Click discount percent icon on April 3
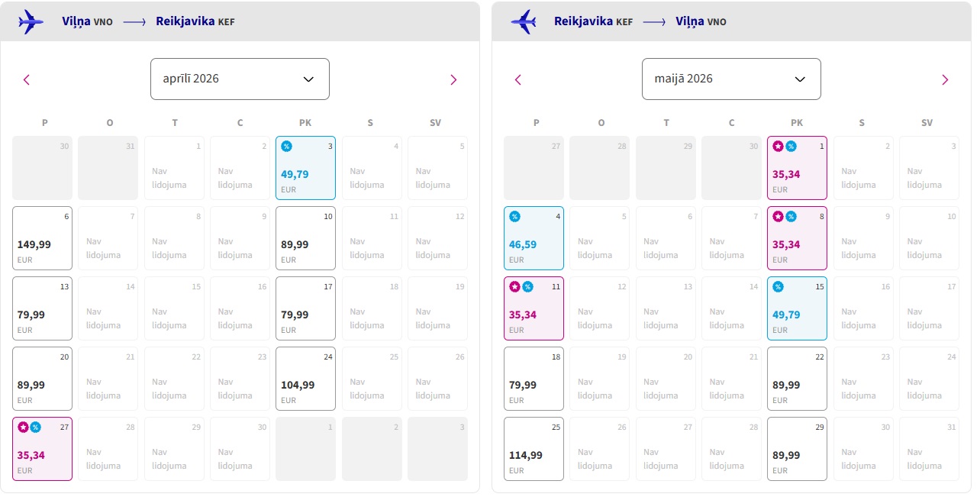The height and width of the screenshot is (497, 980). point(286,147)
